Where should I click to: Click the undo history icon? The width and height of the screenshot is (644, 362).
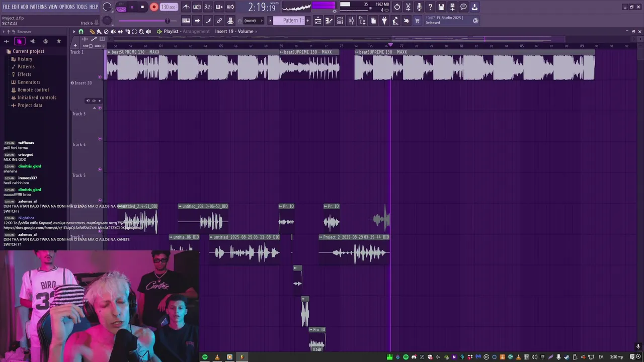397,7
